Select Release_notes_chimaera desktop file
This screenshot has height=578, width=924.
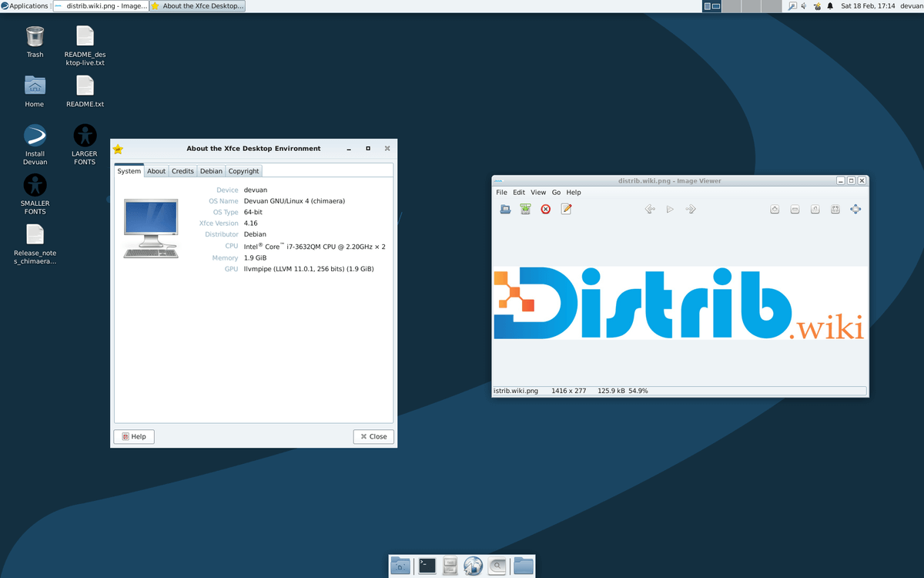[35, 244]
